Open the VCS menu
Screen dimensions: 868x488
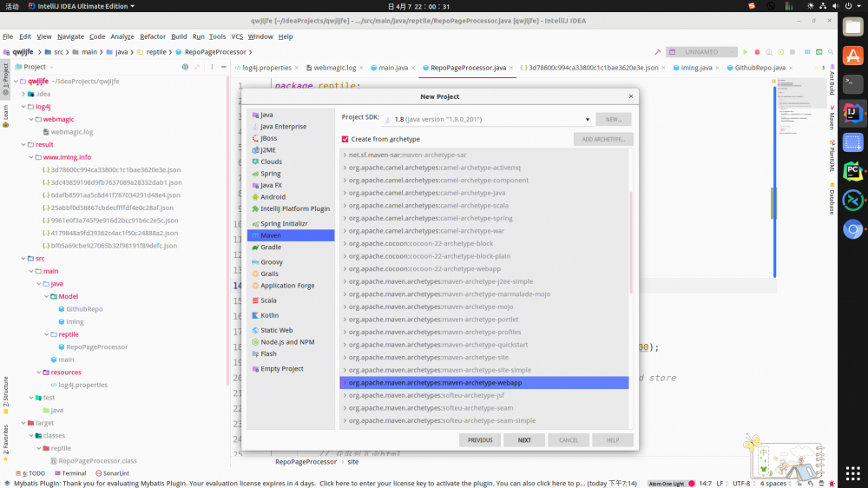point(237,36)
